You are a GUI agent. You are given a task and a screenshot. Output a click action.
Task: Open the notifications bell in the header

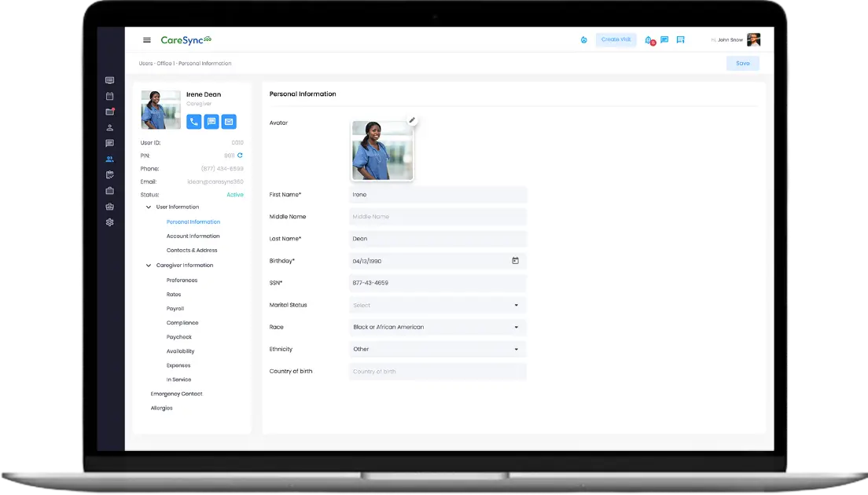click(x=649, y=40)
